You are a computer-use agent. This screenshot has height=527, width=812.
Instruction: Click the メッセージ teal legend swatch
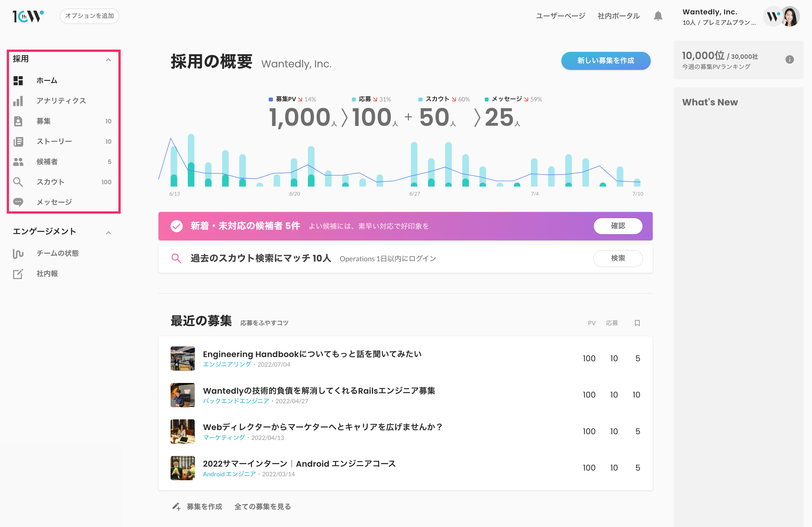[487, 99]
